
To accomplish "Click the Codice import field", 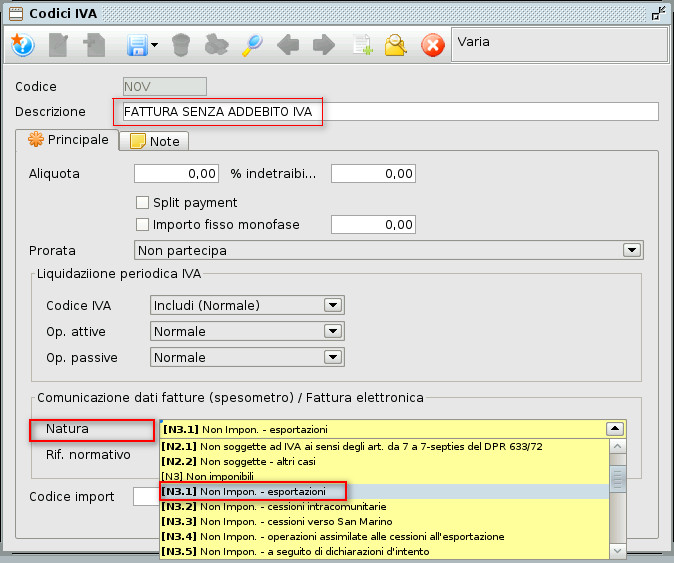I will (x=146, y=497).
